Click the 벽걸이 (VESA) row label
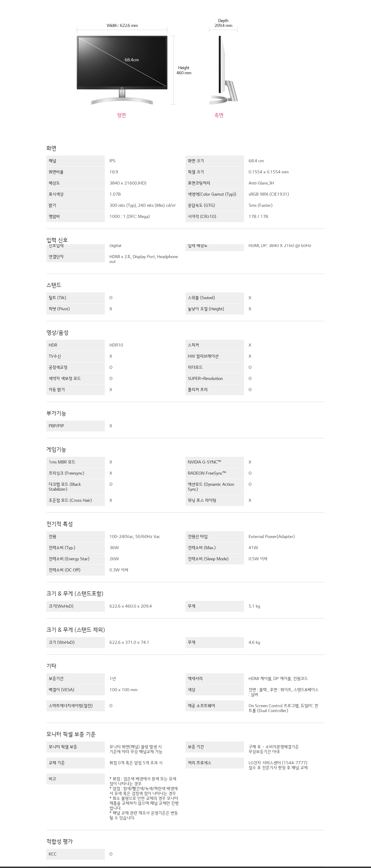 (61, 690)
